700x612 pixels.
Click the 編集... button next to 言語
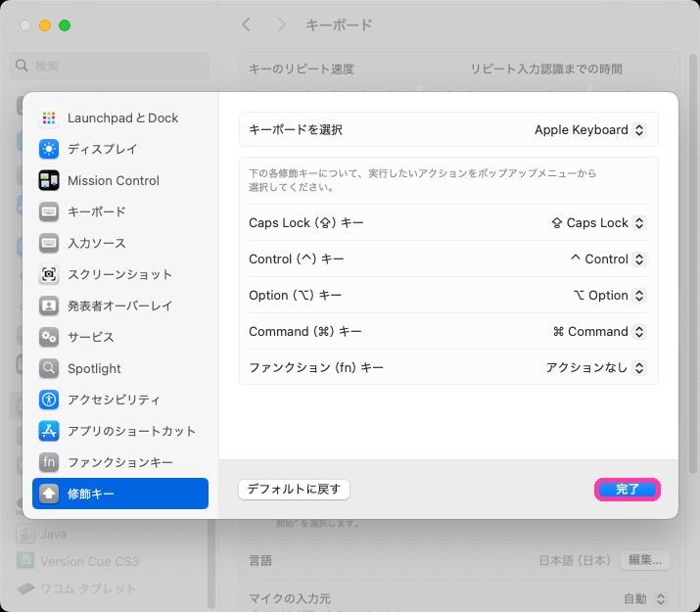(645, 561)
